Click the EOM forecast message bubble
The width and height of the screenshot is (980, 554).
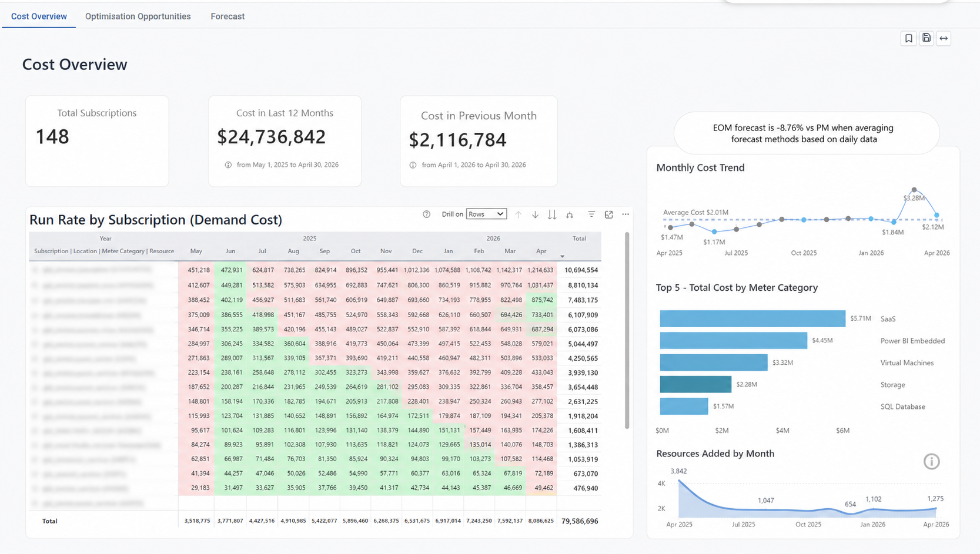click(x=806, y=133)
